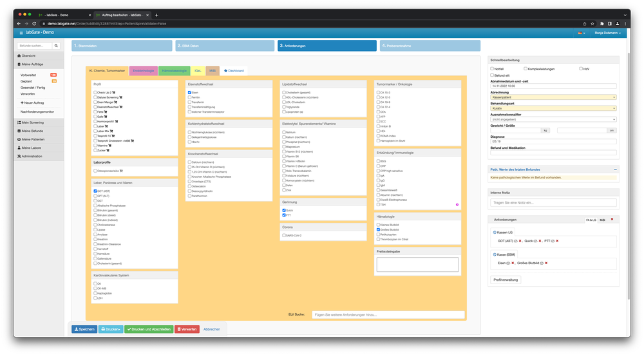Toggle the hamburger menu beside labGate title
The image size is (644, 355).
coord(21,32)
